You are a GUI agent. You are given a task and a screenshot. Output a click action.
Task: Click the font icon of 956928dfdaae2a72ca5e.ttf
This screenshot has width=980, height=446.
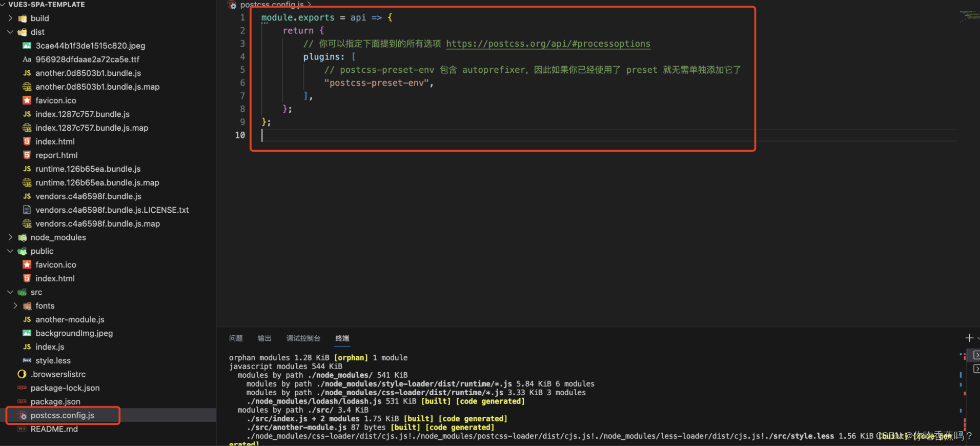pos(27,59)
